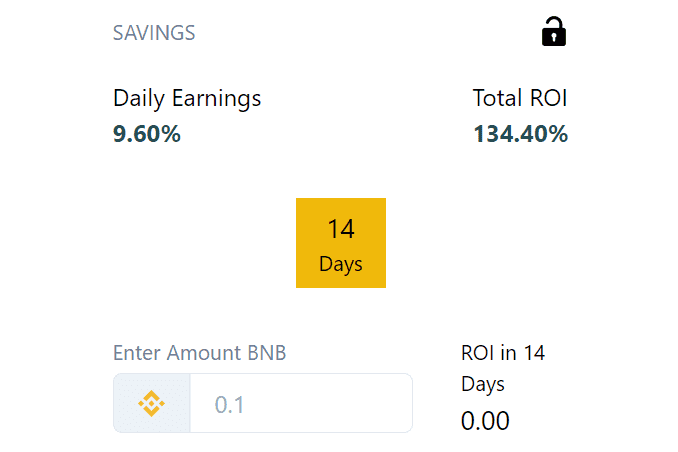Focus the Enter Amount BNB input field
The image size is (678, 452).
coord(300,404)
